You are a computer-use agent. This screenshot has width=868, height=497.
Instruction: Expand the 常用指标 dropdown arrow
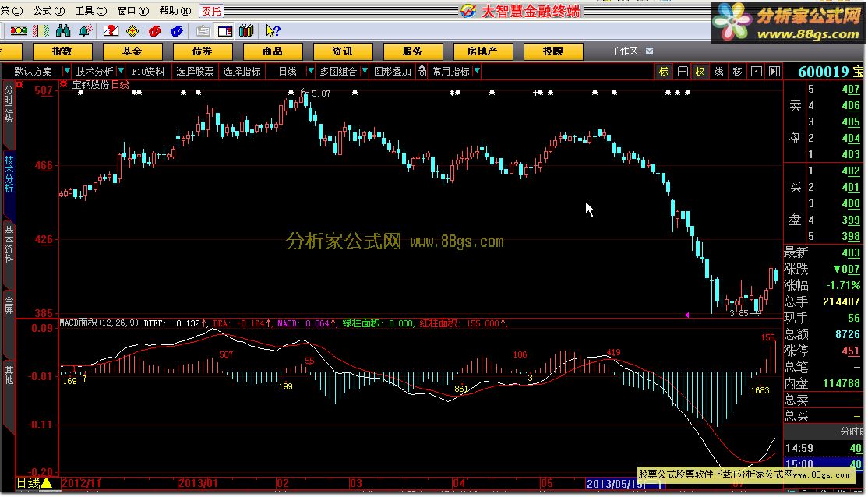tap(477, 71)
